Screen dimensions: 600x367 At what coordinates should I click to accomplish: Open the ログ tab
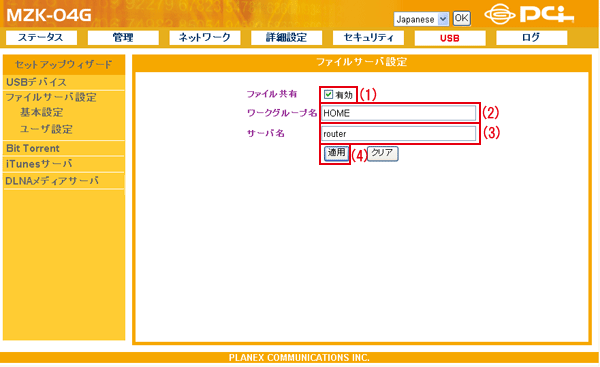[x=532, y=38]
